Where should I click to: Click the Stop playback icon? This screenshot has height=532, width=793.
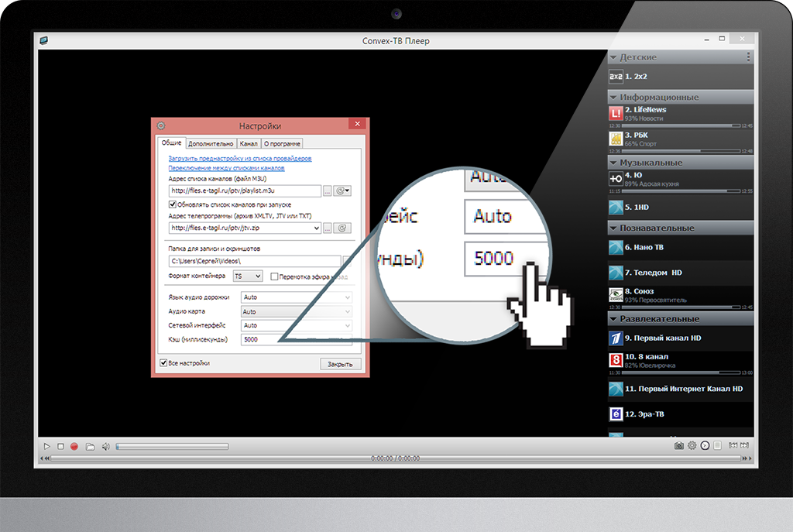click(x=60, y=446)
